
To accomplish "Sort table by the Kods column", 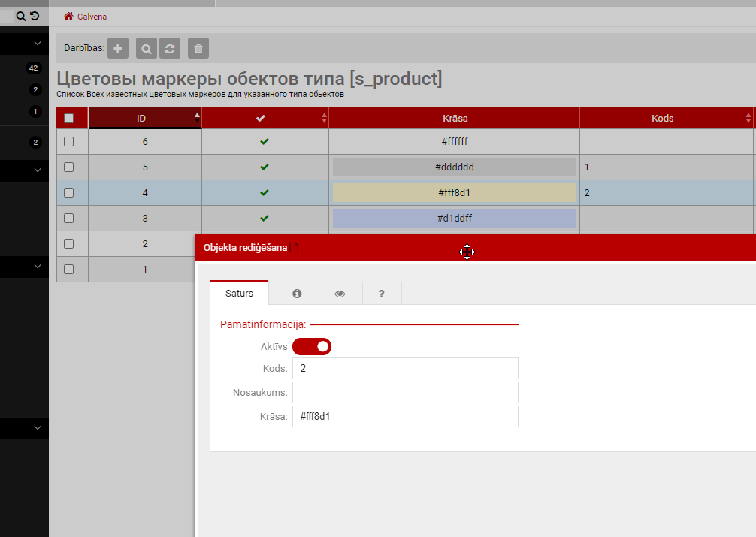I will click(x=662, y=118).
